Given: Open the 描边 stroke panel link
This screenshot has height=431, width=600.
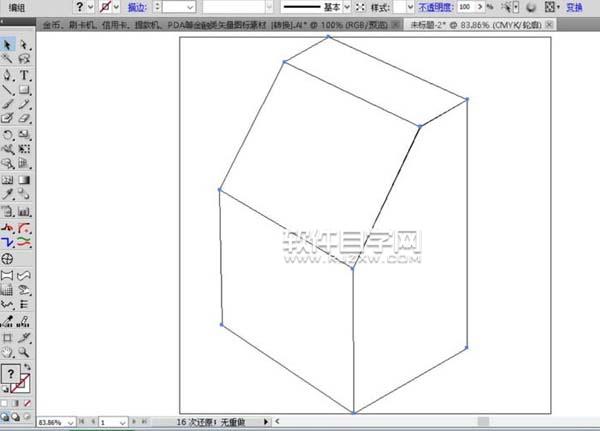Looking at the screenshot, I should (x=137, y=7).
